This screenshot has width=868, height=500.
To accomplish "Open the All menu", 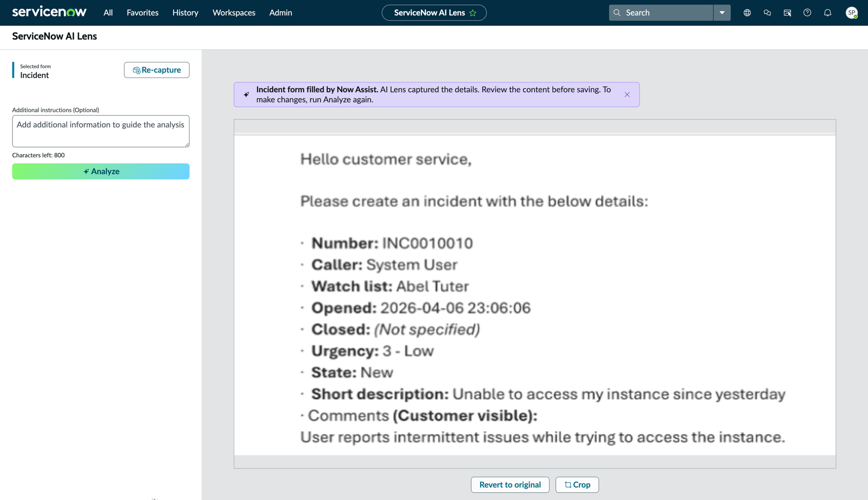I will pos(108,12).
